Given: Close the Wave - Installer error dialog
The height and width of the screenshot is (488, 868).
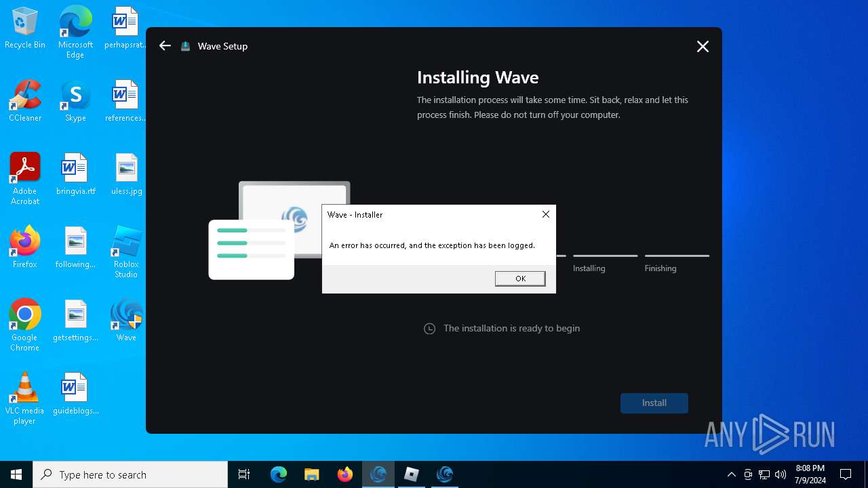Looking at the screenshot, I should click(x=546, y=214).
